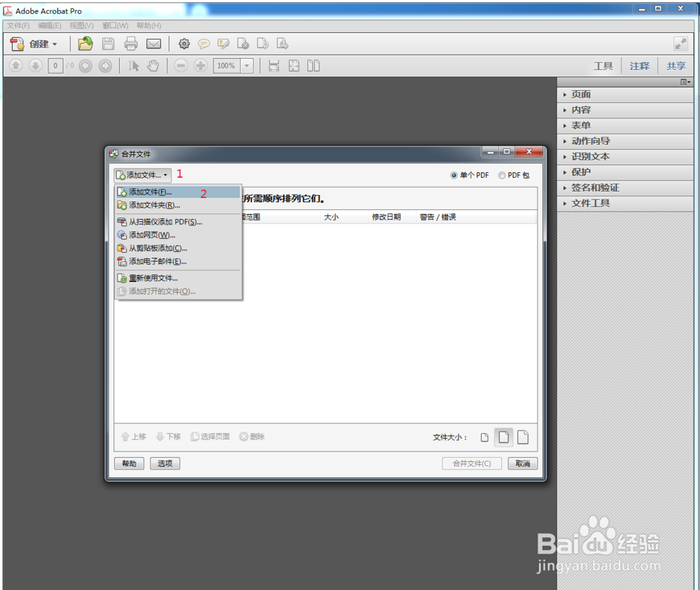Switch to the 注释 pane tab
Screen dimensions: 700x590
639,66
